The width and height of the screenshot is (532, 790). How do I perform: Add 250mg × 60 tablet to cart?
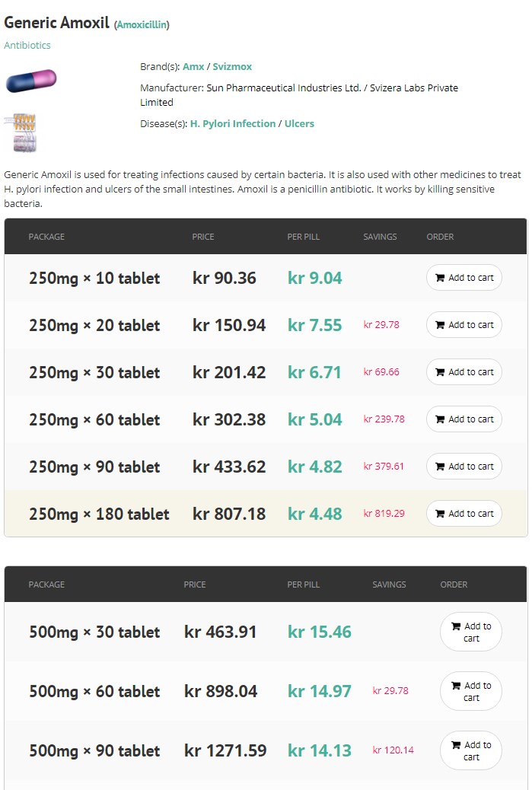[x=464, y=419]
